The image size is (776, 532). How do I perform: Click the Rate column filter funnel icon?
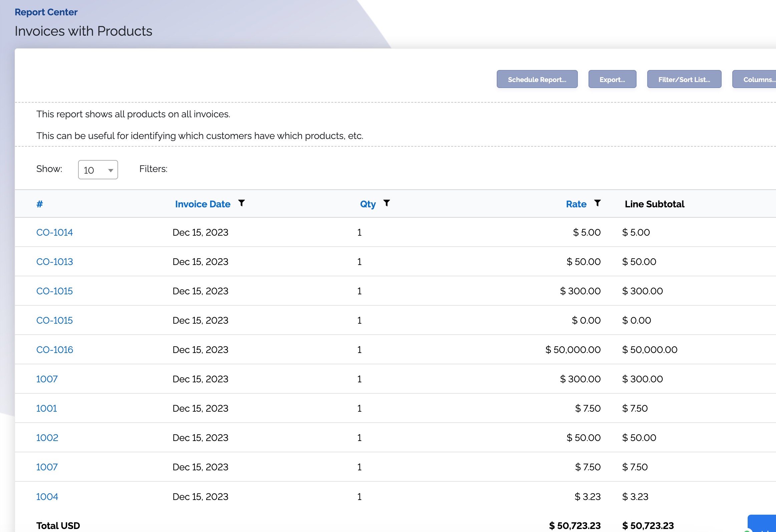[x=598, y=203]
